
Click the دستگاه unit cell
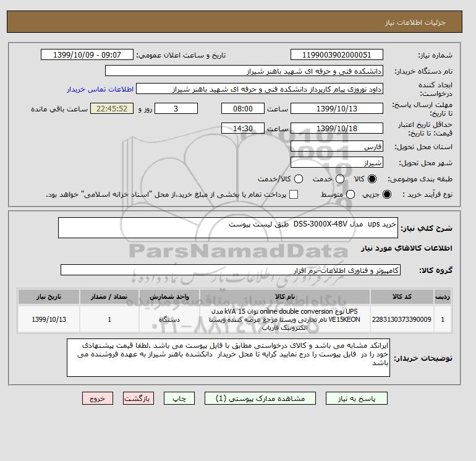[169, 319]
